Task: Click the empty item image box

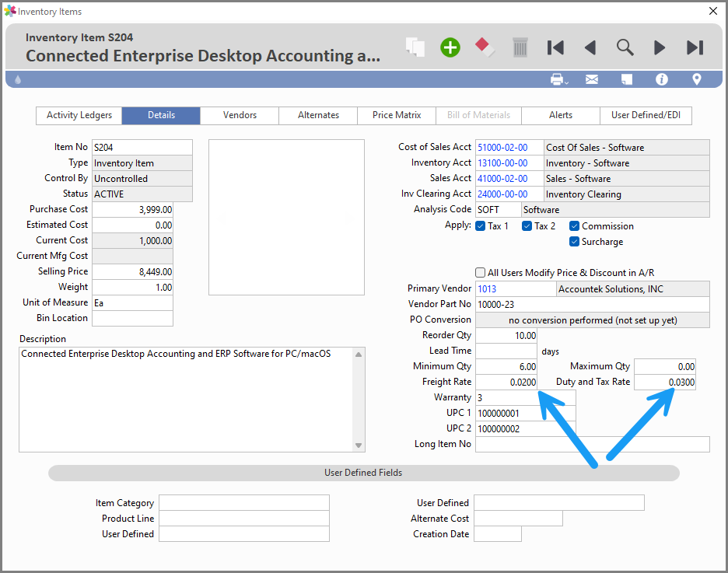Action: pyautogui.click(x=286, y=217)
